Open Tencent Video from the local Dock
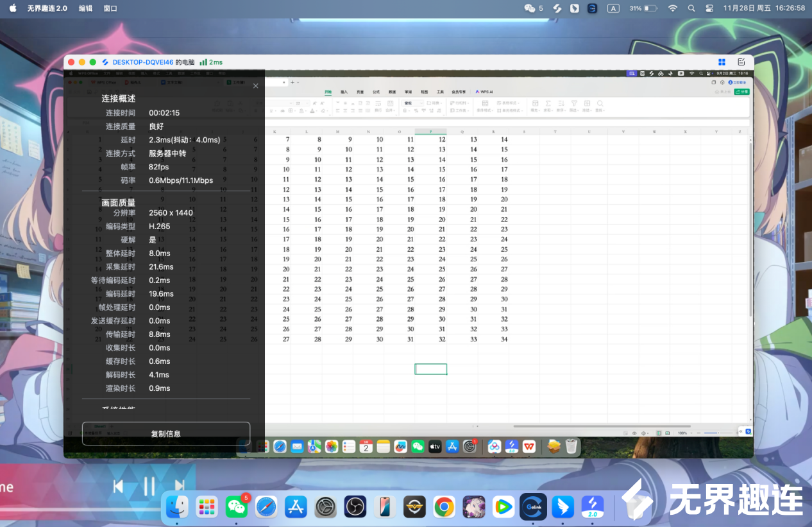The height and width of the screenshot is (527, 812). pyautogui.click(x=503, y=507)
